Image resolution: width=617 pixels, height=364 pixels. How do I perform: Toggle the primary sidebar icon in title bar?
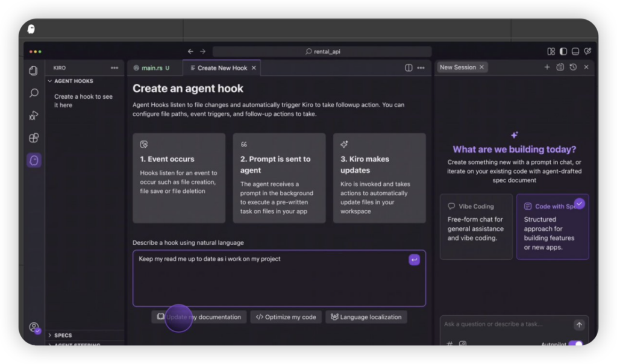[x=563, y=51]
